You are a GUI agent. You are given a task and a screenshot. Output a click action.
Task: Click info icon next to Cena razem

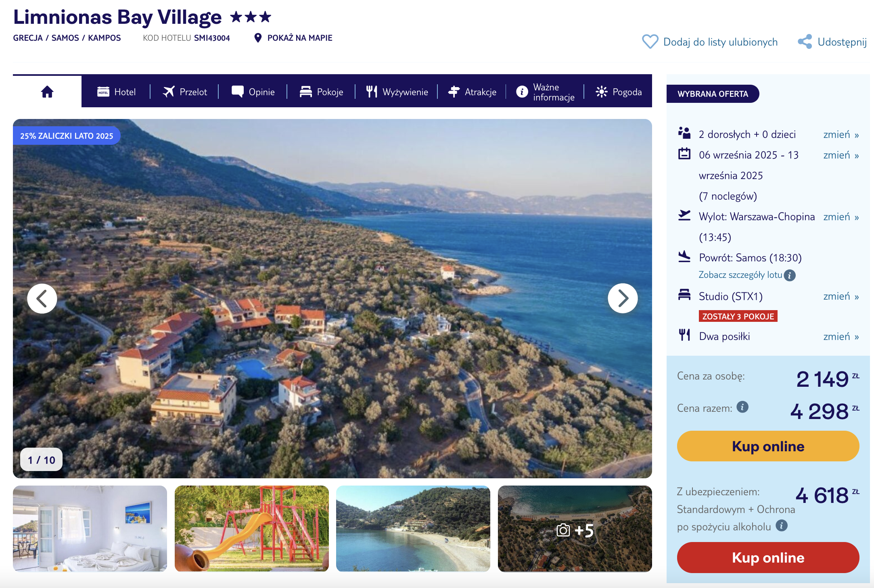[x=742, y=407]
